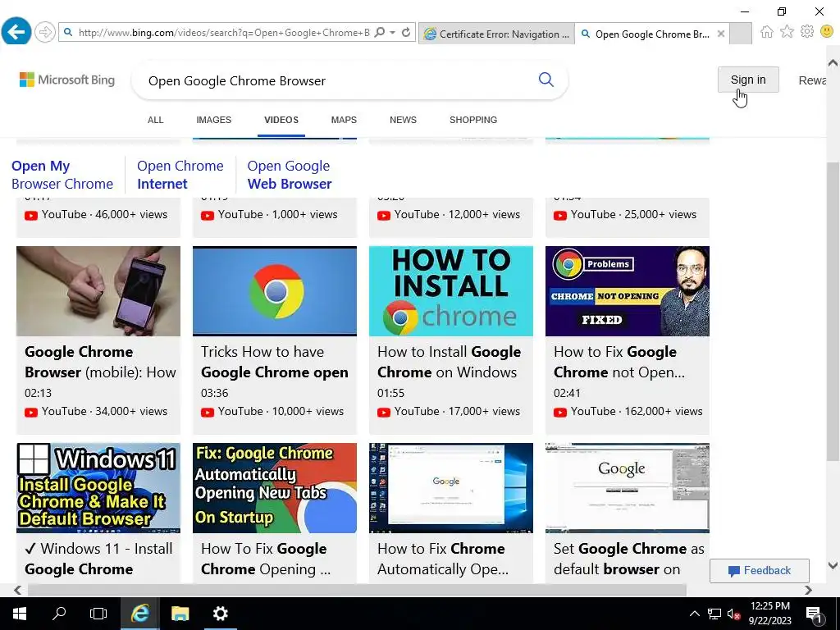Select the MAPS search tab
This screenshot has height=630, width=840.
(x=344, y=120)
